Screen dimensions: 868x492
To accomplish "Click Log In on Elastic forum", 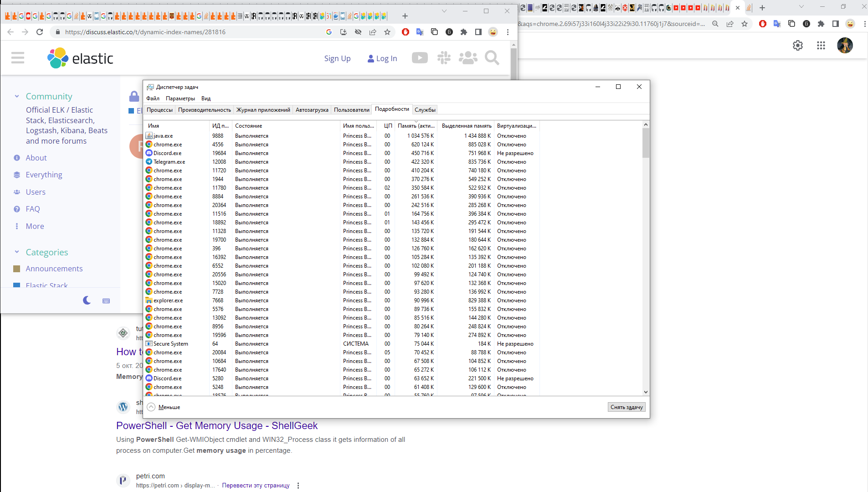I will coord(382,58).
